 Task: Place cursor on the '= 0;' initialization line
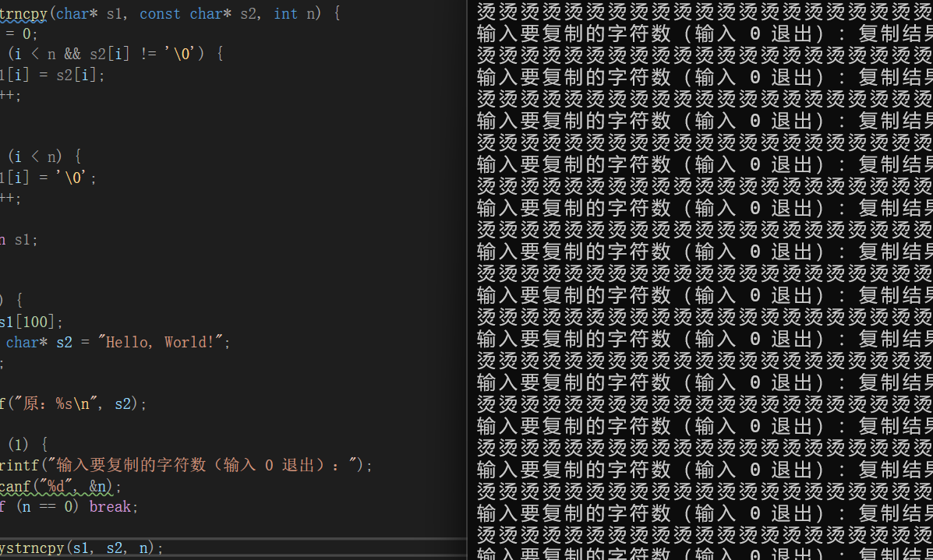21,34
